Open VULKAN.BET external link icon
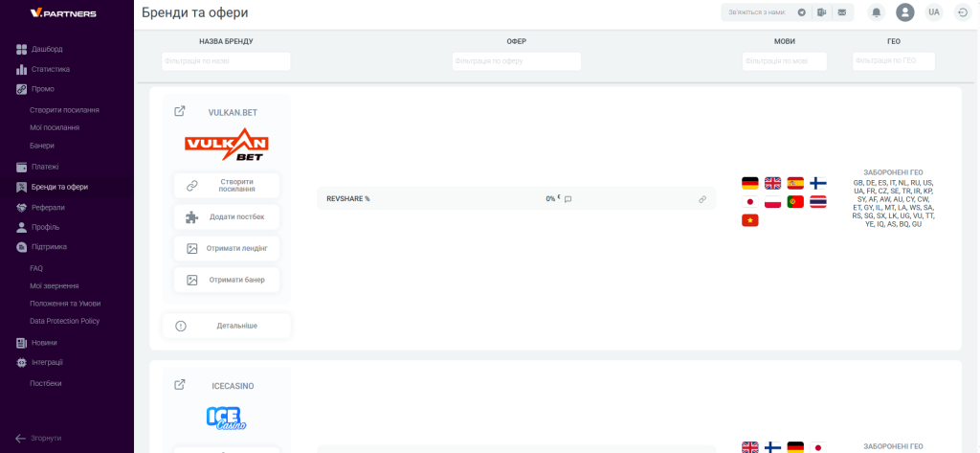The height and width of the screenshot is (453, 980). tap(180, 111)
